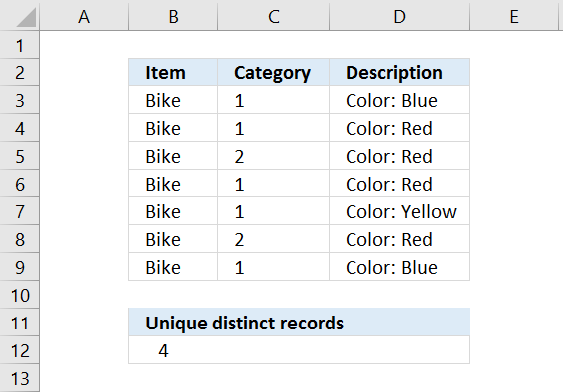The width and height of the screenshot is (563, 392).
Task: Select category value 1 in row 9
Action: tap(274, 267)
